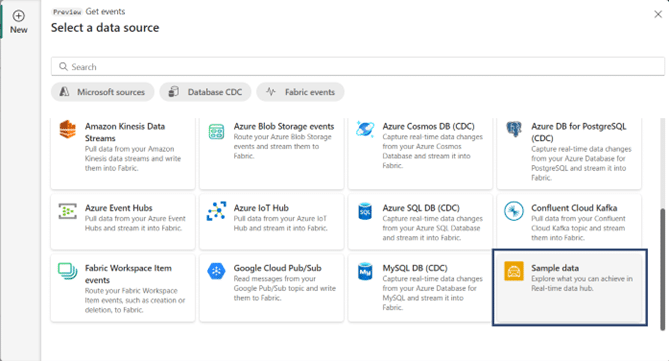Click the orange Sample data icon
This screenshot has width=669, height=361.
[514, 271]
